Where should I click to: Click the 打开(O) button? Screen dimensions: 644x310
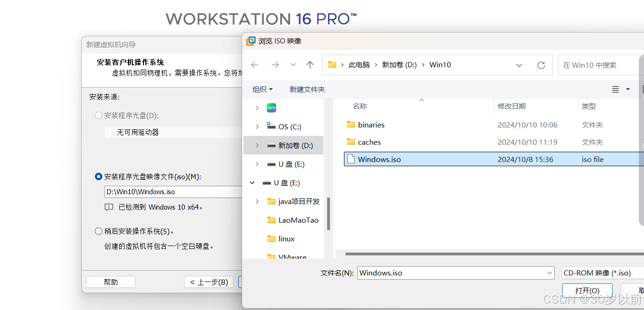click(x=587, y=289)
